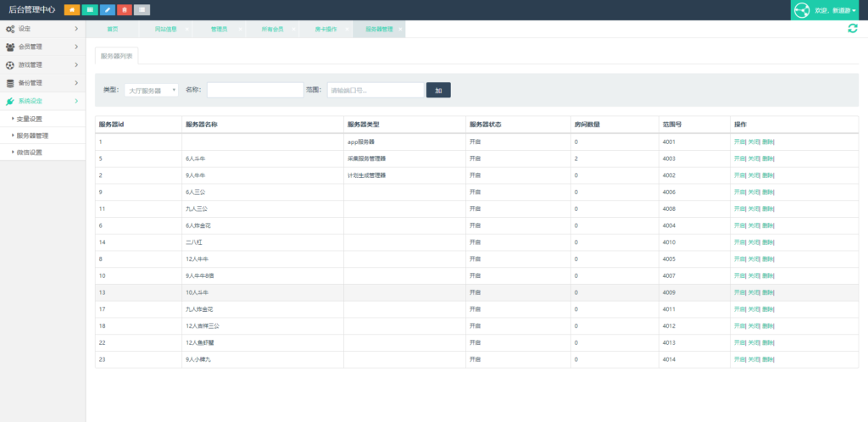Click 删除 link for the 6人斗牛 server

pyautogui.click(x=768, y=158)
